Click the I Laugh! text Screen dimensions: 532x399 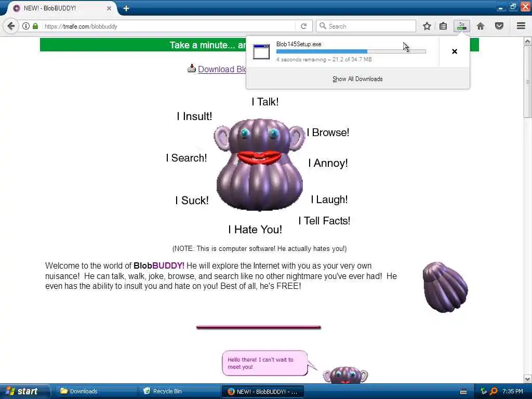pyautogui.click(x=329, y=199)
